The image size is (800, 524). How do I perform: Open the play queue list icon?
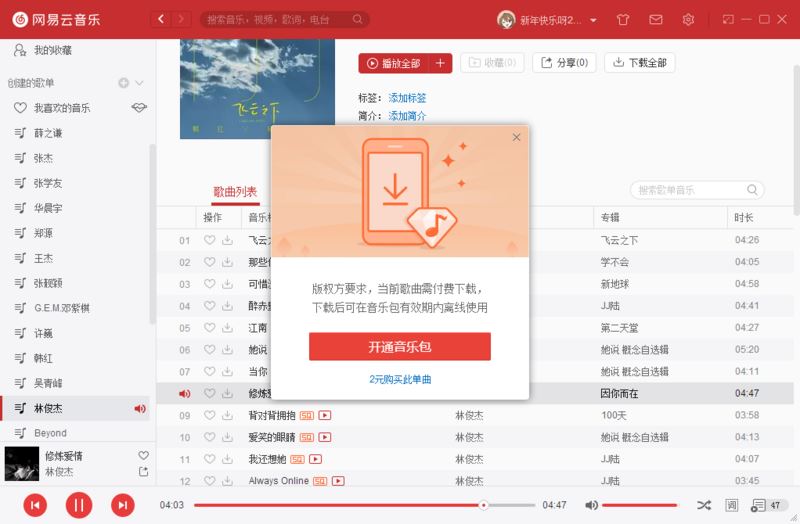(x=758, y=505)
